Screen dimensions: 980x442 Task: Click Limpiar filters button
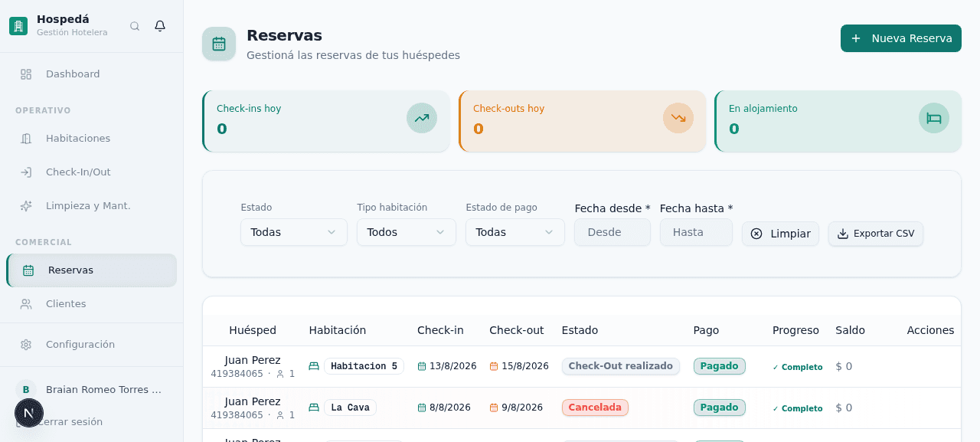click(x=781, y=234)
